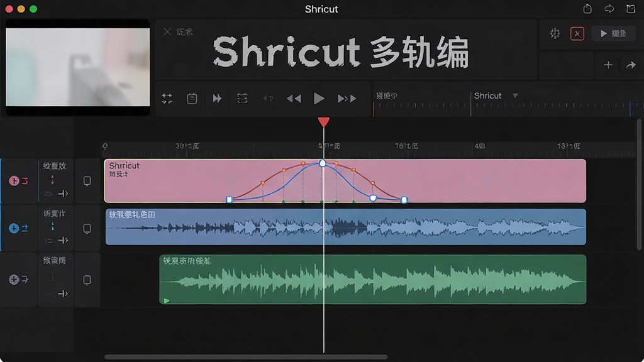Image resolution: width=644 pixels, height=362 pixels.
Task: Click the red icon beside pink plus circle
Action: [25, 181]
